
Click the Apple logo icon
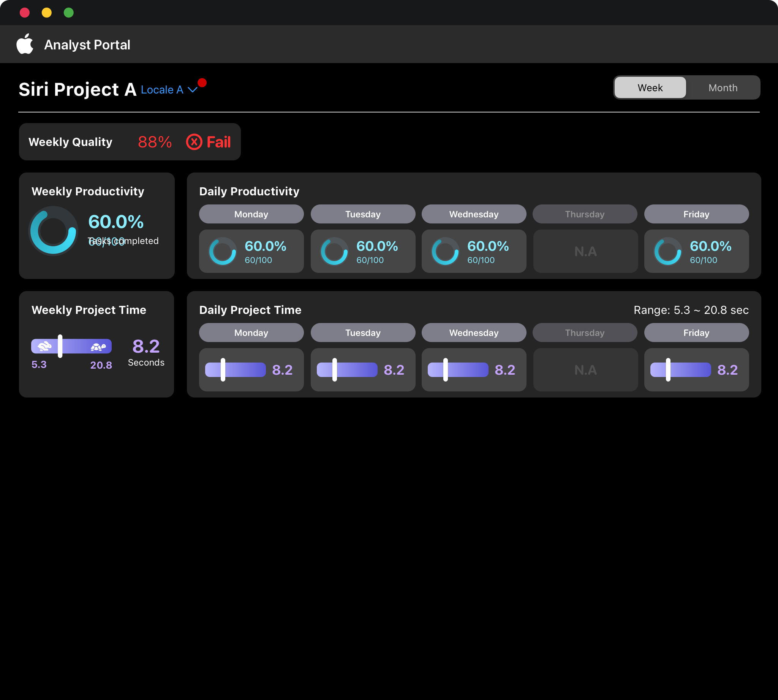point(25,44)
